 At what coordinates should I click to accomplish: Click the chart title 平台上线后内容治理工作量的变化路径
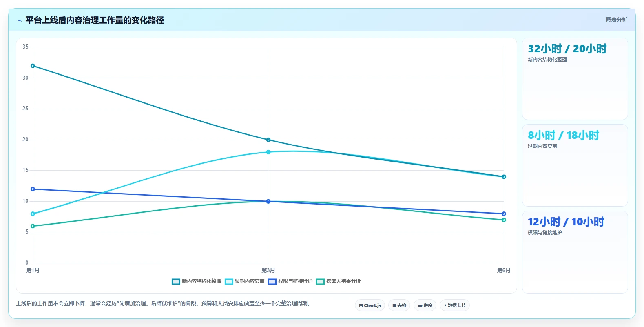point(95,20)
